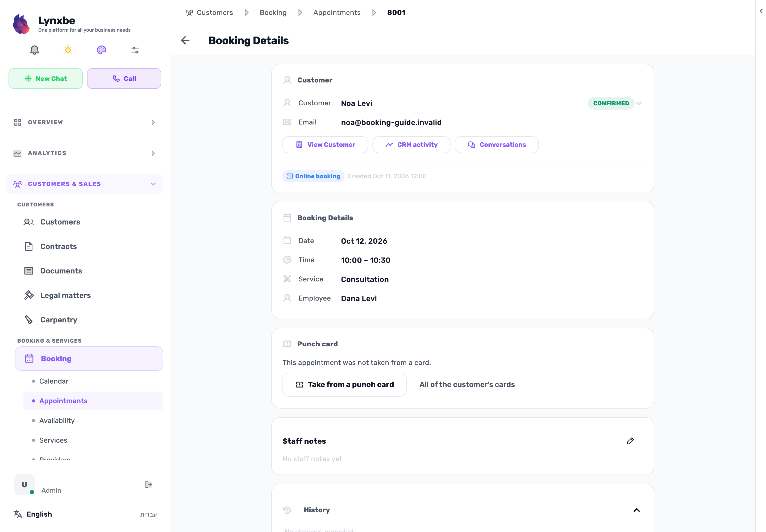The width and height of the screenshot is (766, 532).
Task: Open the notifications bell
Action: pyautogui.click(x=34, y=50)
